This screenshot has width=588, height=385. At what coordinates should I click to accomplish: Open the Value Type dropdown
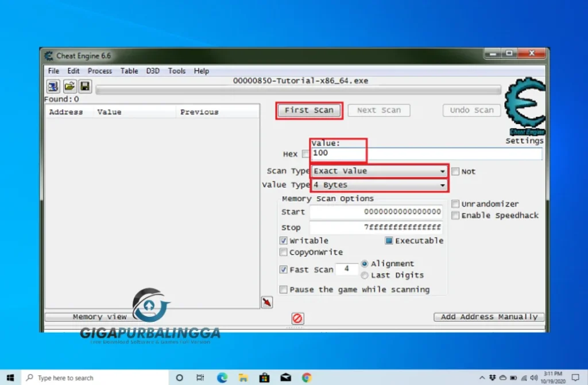click(379, 184)
